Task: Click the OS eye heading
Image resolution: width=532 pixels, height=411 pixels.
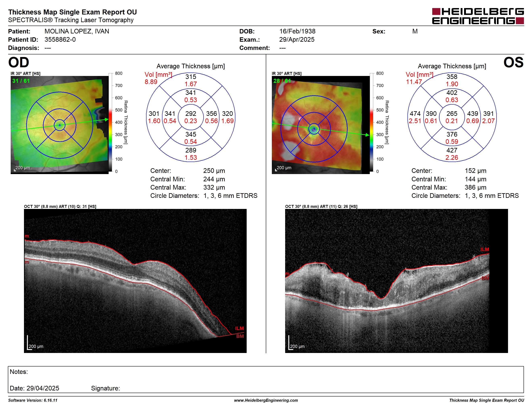Action: coord(513,62)
